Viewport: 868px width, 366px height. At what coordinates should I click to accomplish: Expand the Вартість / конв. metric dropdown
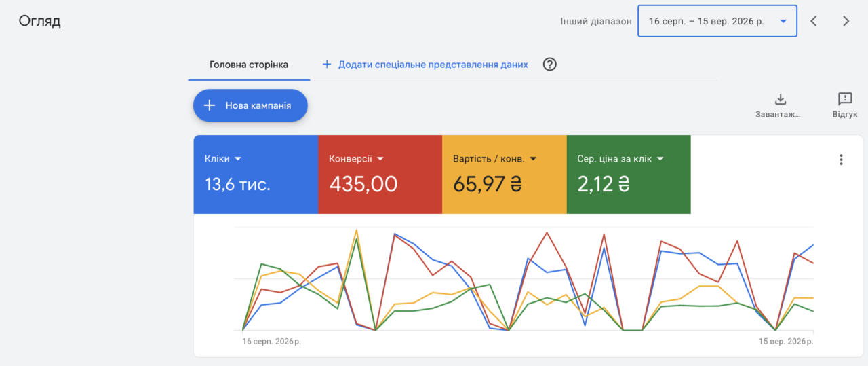533,159
